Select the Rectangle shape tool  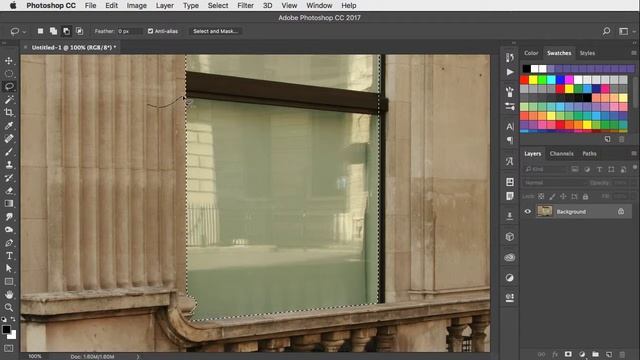(9, 282)
